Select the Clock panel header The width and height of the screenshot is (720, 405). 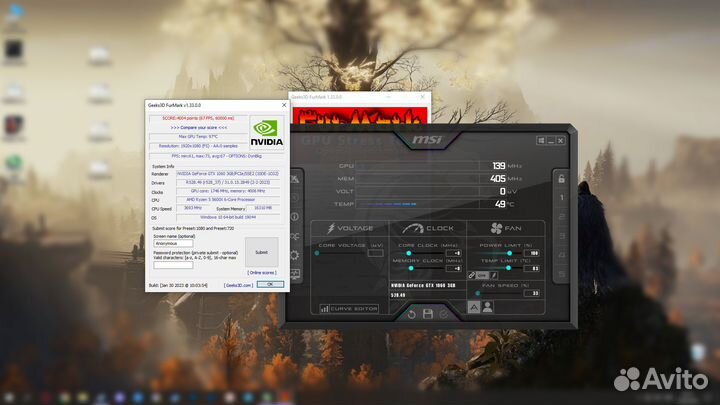[428, 228]
